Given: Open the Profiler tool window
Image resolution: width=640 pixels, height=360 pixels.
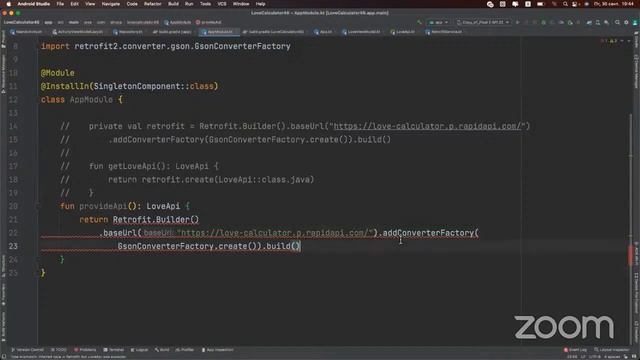Looking at the screenshot, I should pyautogui.click(x=184, y=350).
